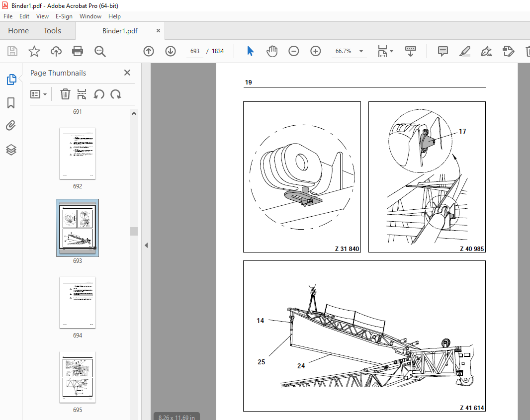Choose the Selection arrow tool
The image size is (530, 420).
[250, 51]
